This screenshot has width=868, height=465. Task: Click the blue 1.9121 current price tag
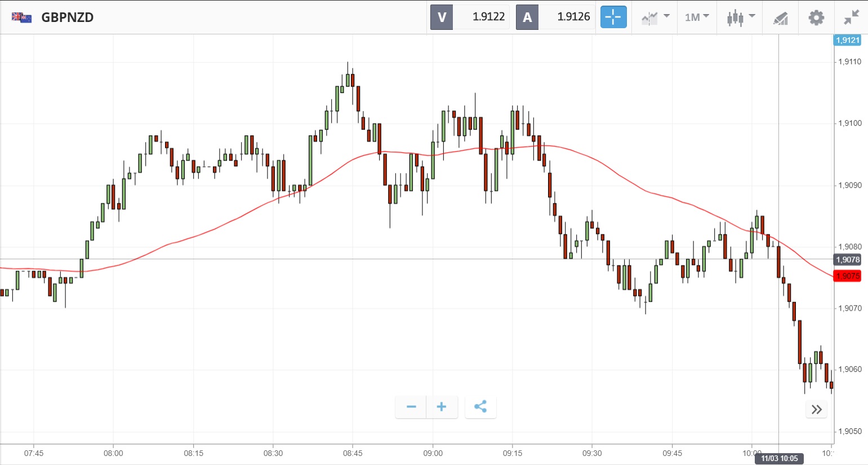click(x=847, y=40)
